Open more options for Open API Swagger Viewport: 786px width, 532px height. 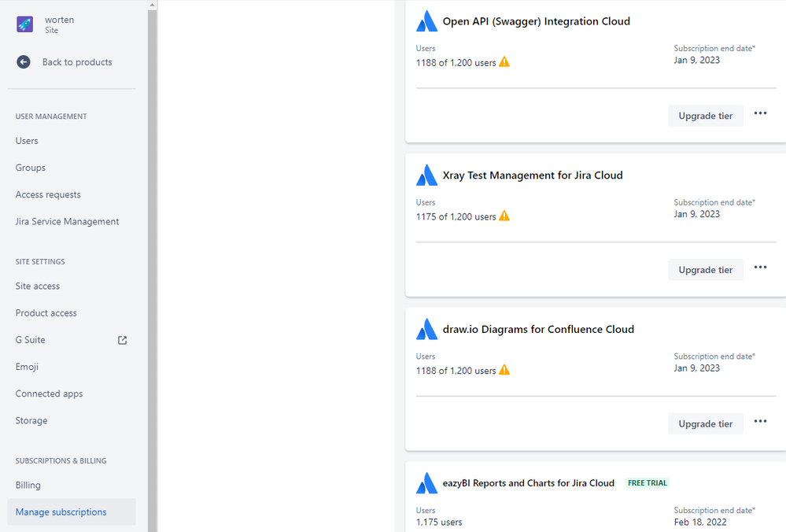point(761,113)
